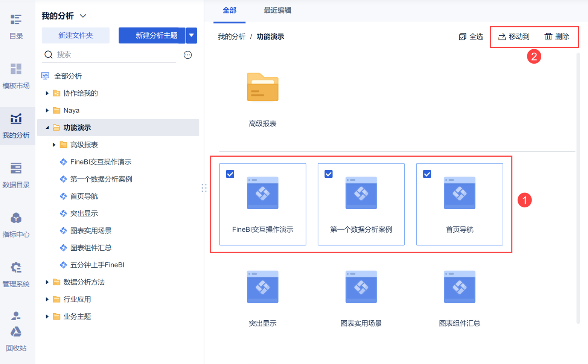Click the more options circle beside search
The height and width of the screenshot is (364, 588).
point(188,55)
